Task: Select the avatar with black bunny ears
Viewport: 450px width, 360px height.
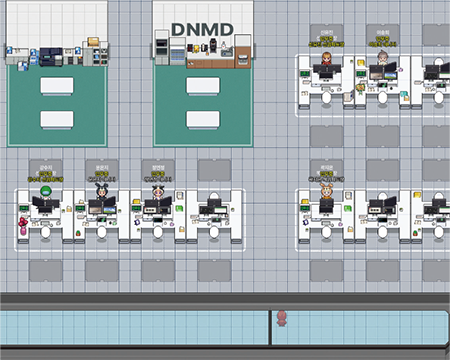Action: tap(102, 192)
